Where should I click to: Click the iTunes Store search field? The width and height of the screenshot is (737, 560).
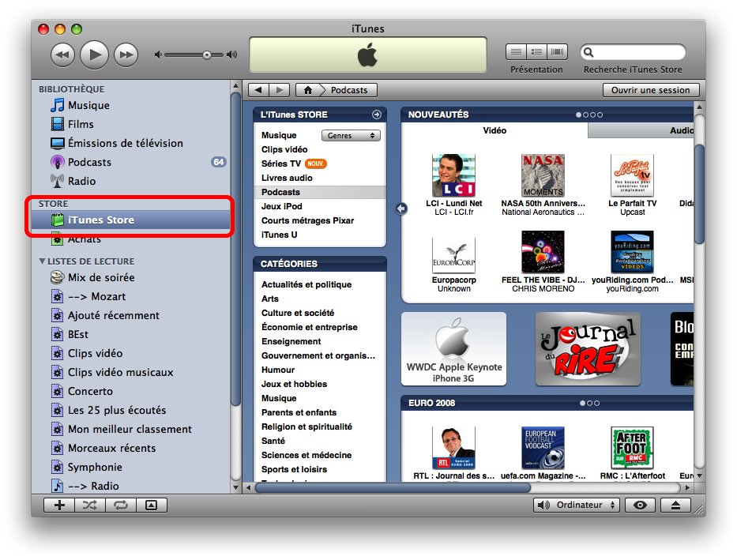633,52
